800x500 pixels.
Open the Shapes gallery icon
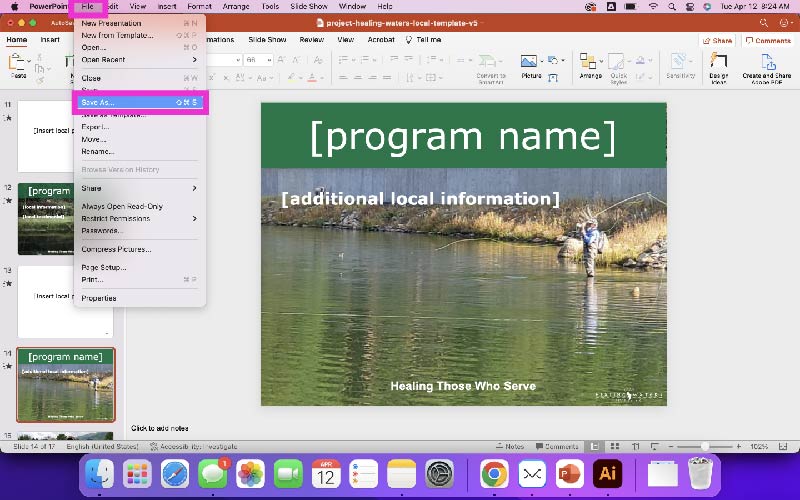click(553, 61)
